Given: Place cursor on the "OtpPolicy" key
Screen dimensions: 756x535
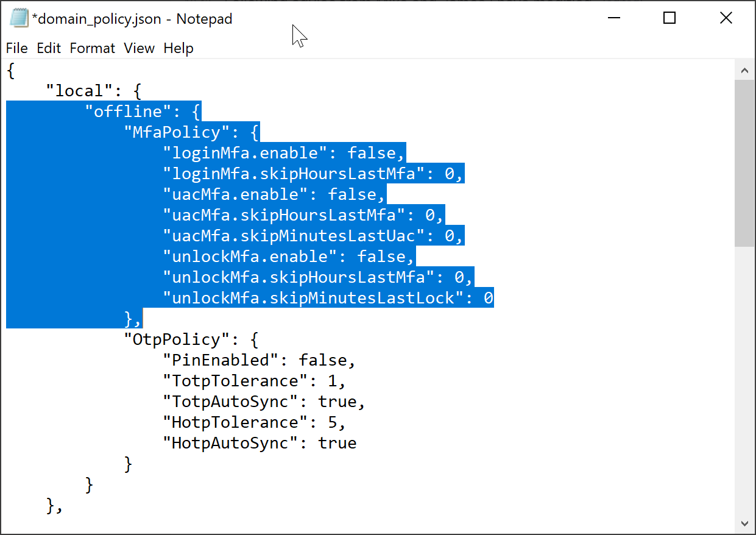Looking at the screenshot, I should pos(181,339).
